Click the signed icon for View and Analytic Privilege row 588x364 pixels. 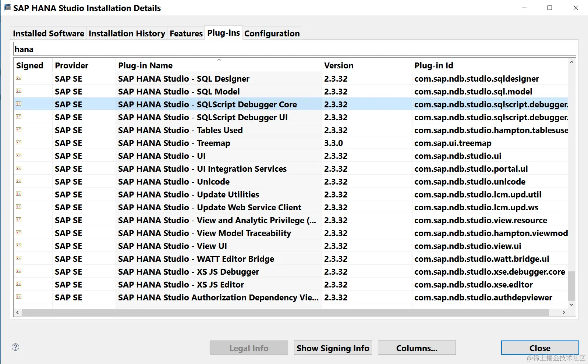19,220
